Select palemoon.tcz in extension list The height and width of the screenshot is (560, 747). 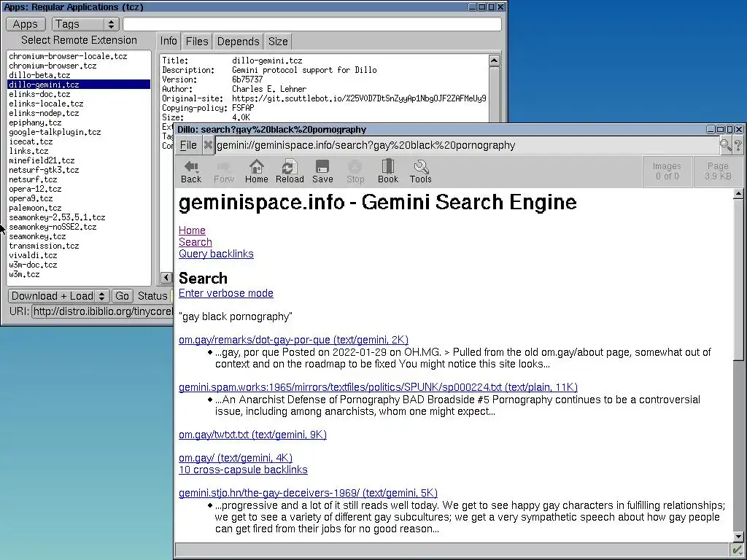tap(79, 208)
